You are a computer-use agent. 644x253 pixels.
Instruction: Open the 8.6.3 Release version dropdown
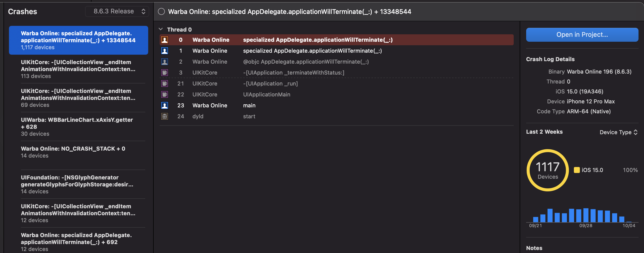point(117,11)
